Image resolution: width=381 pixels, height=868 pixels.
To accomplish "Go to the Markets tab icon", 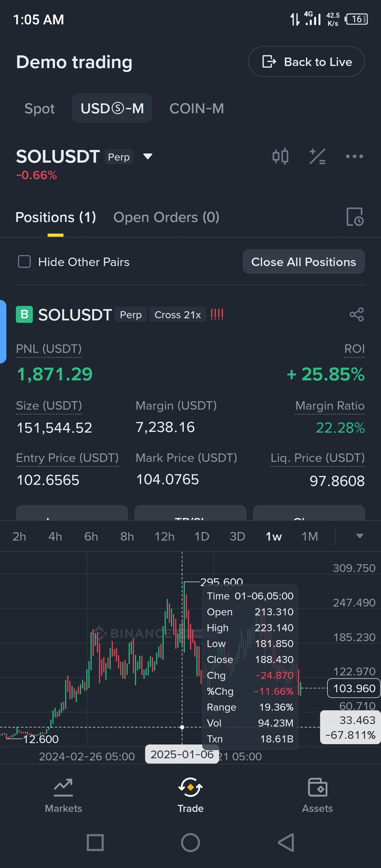I will pyautogui.click(x=64, y=787).
